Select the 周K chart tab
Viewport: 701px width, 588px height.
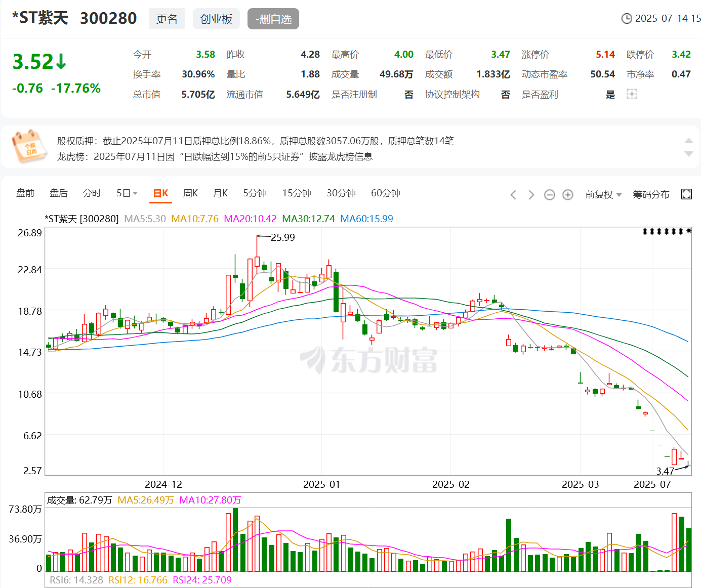(191, 193)
